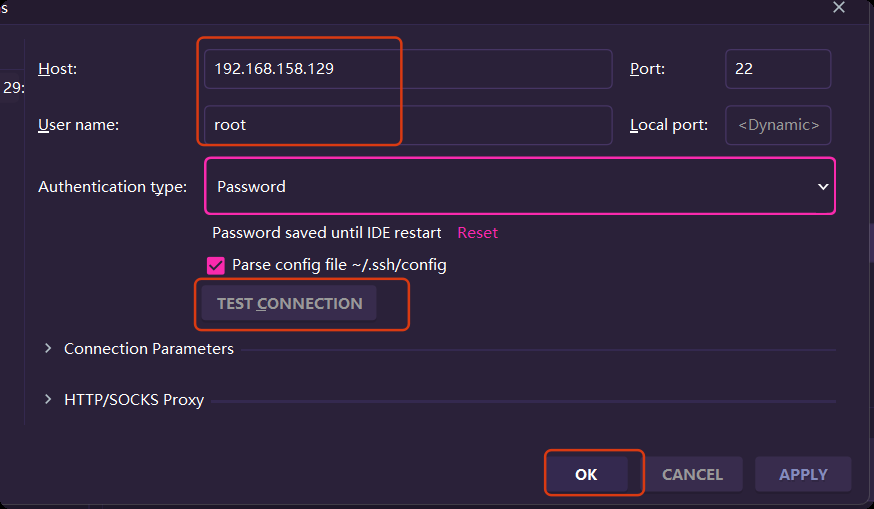Expand the Connection Parameters section

[x=148, y=349]
